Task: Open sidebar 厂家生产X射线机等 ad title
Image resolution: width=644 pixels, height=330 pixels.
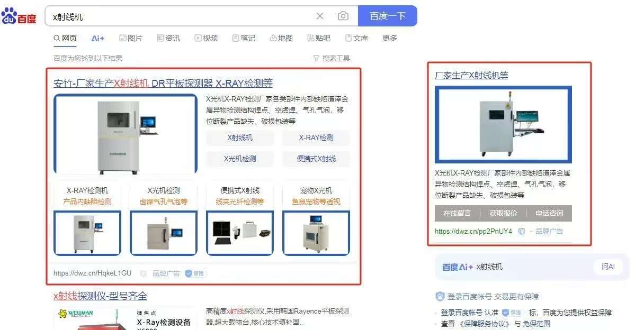Action: pyautogui.click(x=471, y=75)
